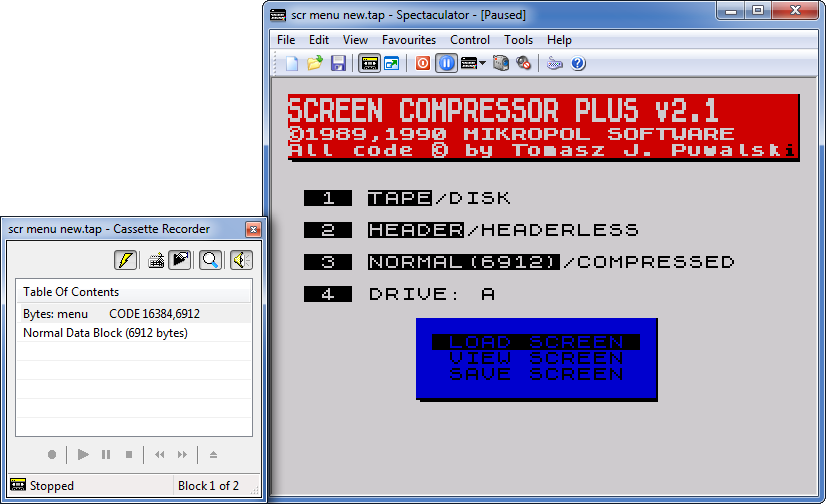Click the DISK option text
826x504 pixels.
point(479,198)
